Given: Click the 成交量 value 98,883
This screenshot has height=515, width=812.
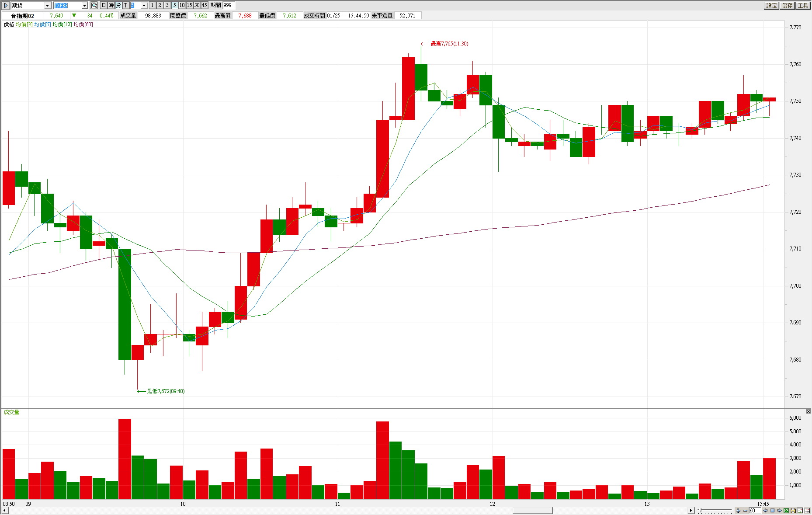Looking at the screenshot, I should pyautogui.click(x=153, y=16).
